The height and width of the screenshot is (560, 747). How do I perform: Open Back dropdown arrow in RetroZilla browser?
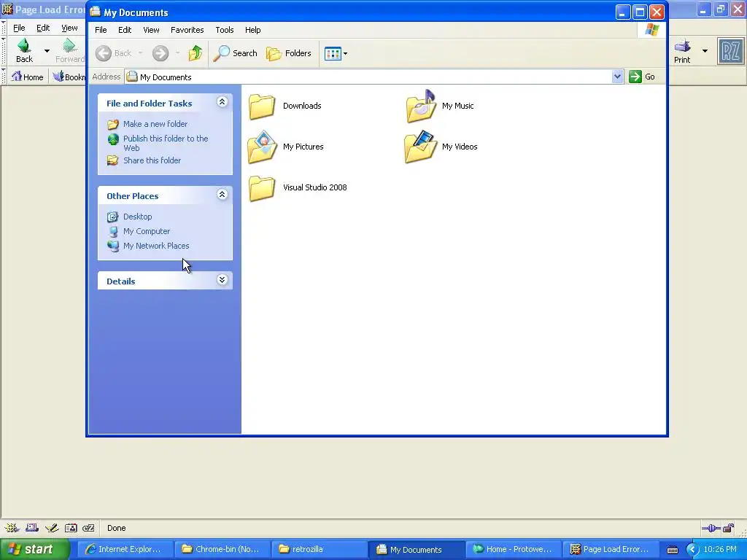pyautogui.click(x=47, y=50)
